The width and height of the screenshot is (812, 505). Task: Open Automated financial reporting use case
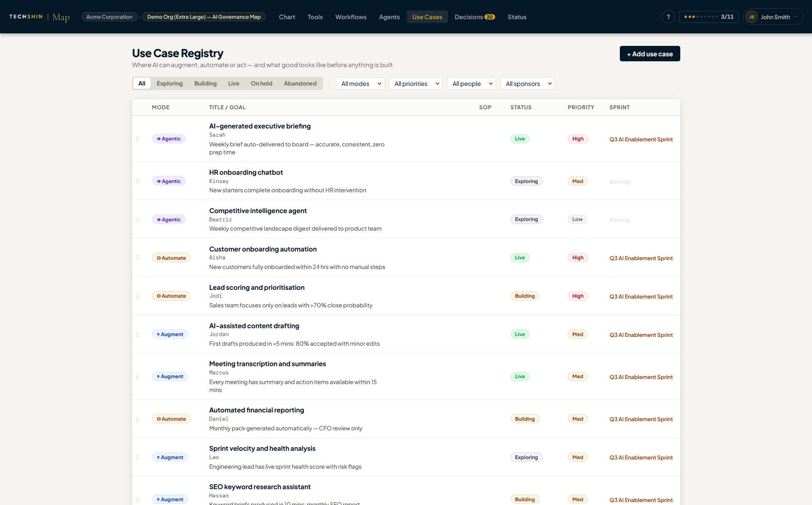click(257, 410)
